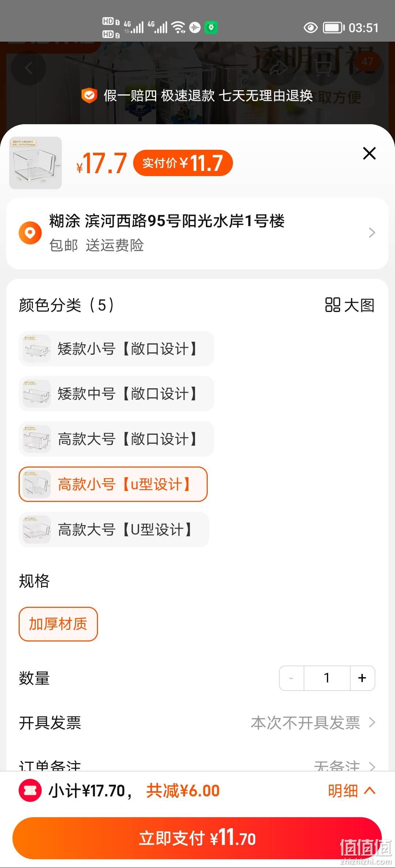Open invoice options 本次不开具发票
This screenshot has height=868, width=395.
(313, 723)
